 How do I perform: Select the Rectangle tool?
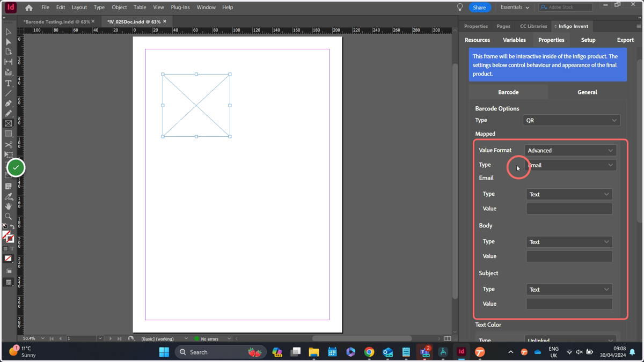click(x=9, y=134)
